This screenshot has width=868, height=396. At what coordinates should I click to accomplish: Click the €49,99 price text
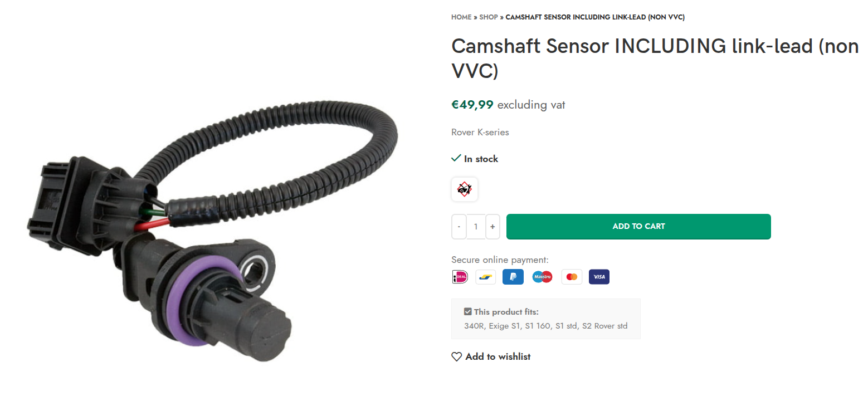coord(472,105)
